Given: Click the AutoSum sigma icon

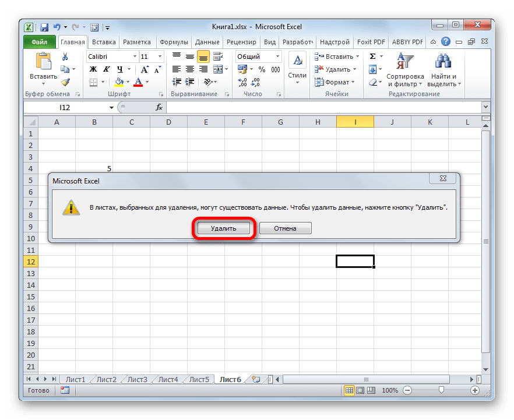Looking at the screenshot, I should 373,57.
